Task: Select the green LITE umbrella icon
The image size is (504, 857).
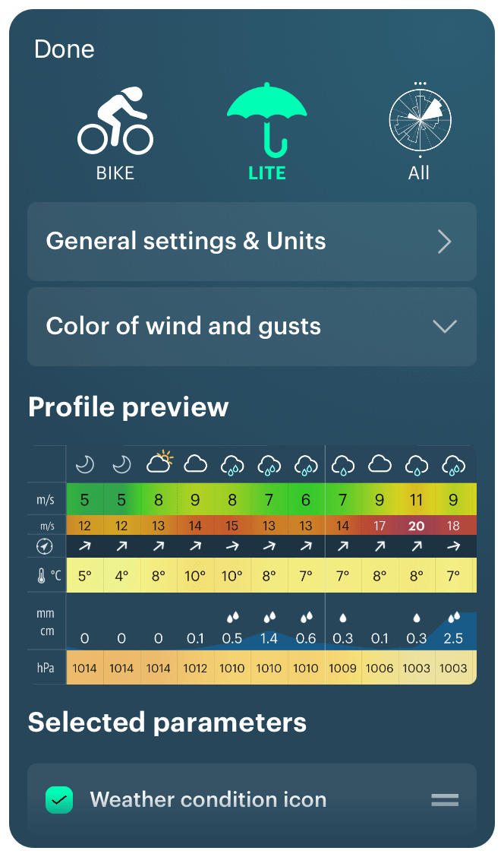Action: tap(266, 119)
